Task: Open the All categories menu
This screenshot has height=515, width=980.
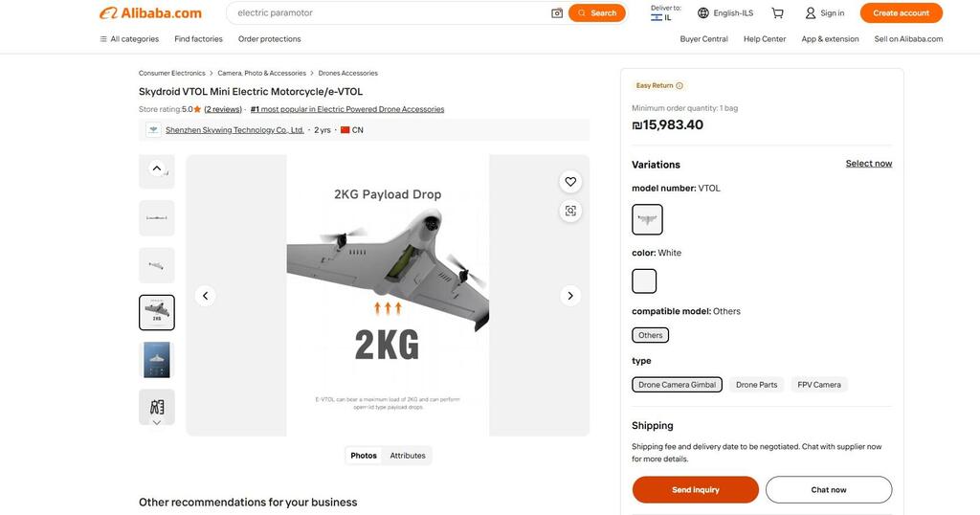Action: [x=129, y=39]
